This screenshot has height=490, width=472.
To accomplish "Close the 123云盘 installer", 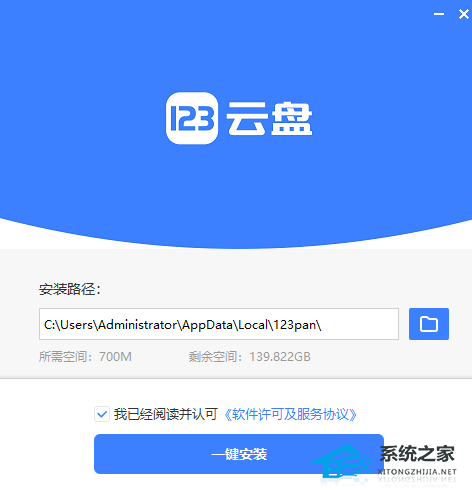I will 464,14.
